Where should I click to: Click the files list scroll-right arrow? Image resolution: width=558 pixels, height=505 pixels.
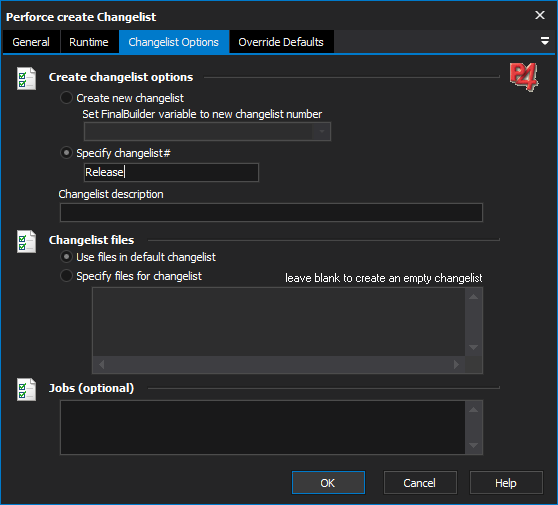[457, 364]
